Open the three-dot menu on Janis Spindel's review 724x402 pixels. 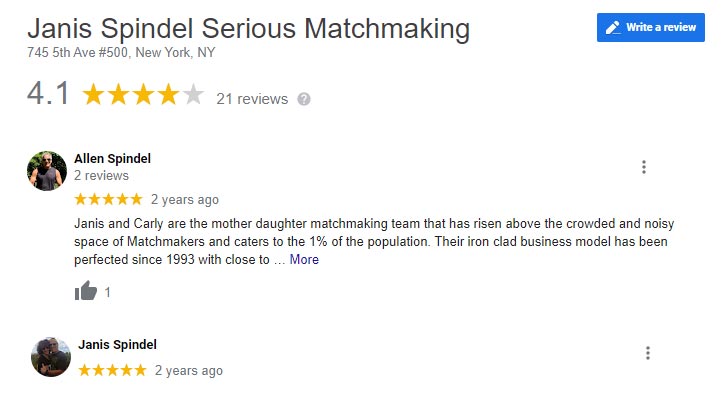[x=648, y=353]
